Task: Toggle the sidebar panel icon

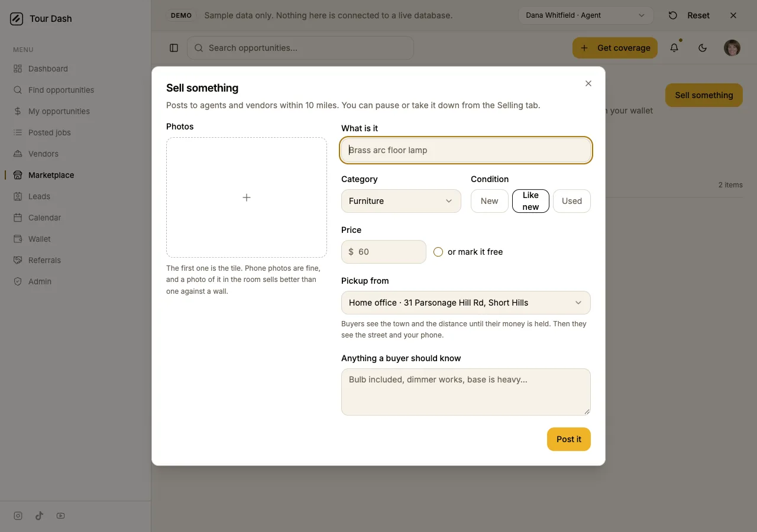Action: [174, 48]
